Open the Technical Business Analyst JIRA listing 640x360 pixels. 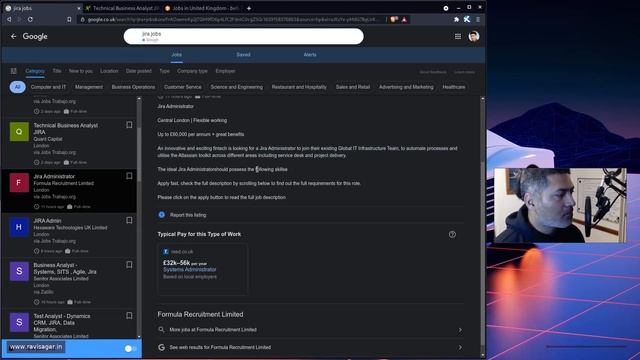[x=69, y=143]
